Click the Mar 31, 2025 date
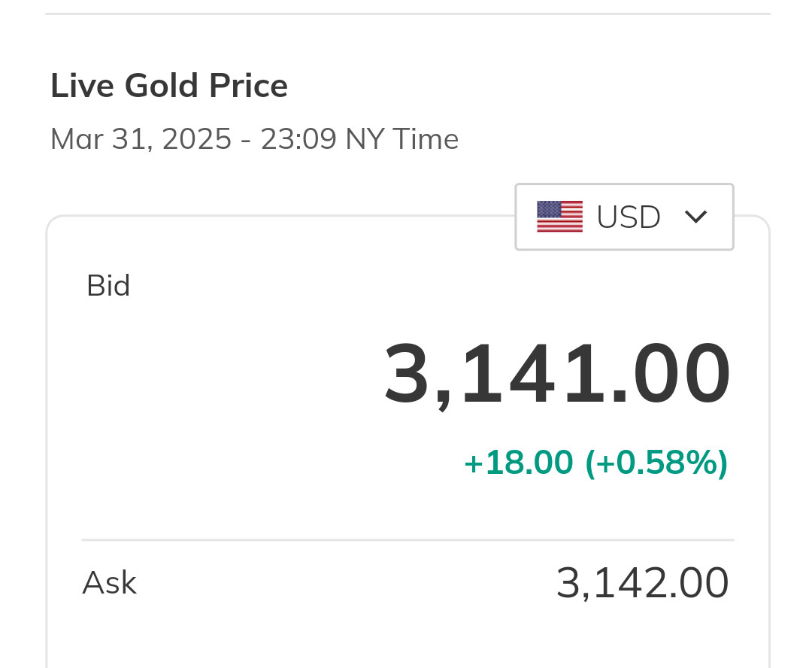 coord(141,139)
